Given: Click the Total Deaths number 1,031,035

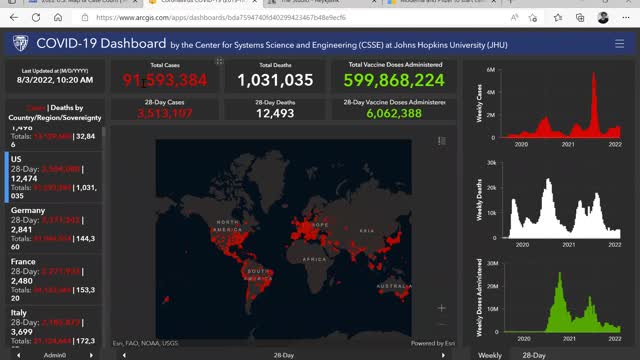Looking at the screenshot, I should click(x=275, y=80).
